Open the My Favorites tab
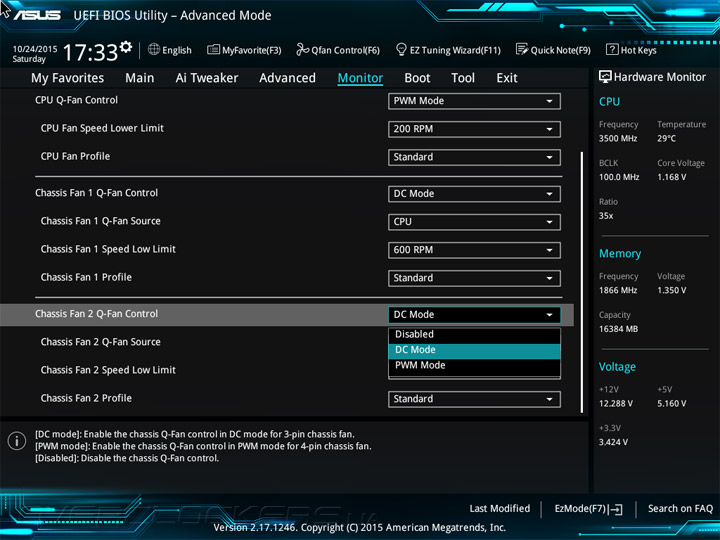The image size is (720, 540). [x=68, y=78]
